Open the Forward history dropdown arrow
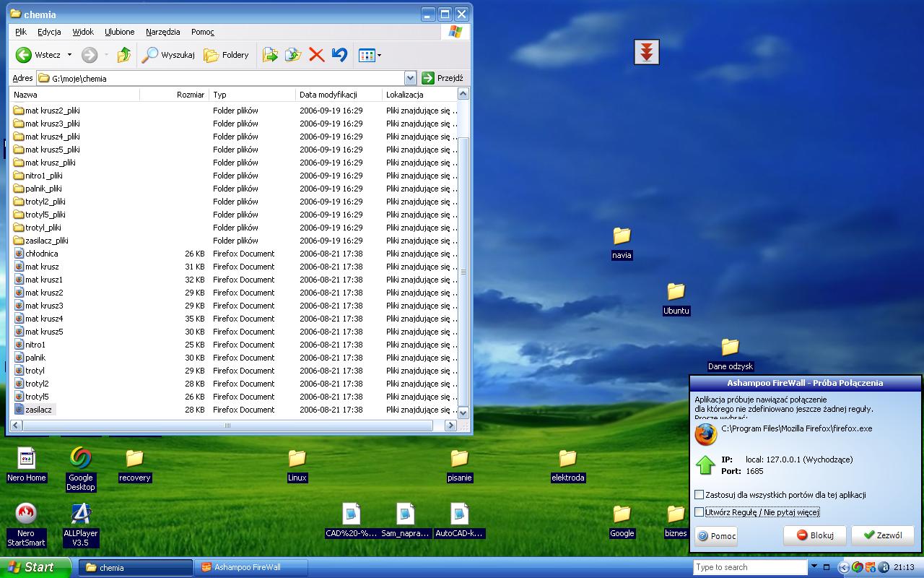Screen dimensions: 924x578 coord(106,55)
